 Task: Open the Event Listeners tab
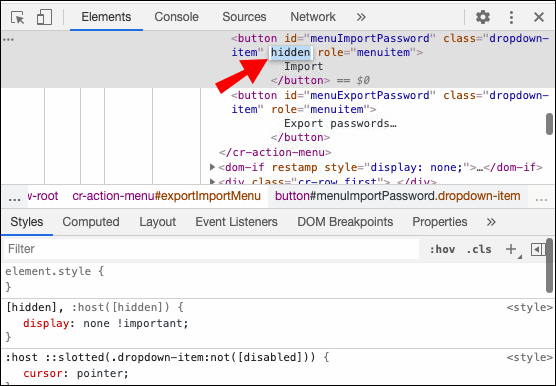tap(236, 222)
